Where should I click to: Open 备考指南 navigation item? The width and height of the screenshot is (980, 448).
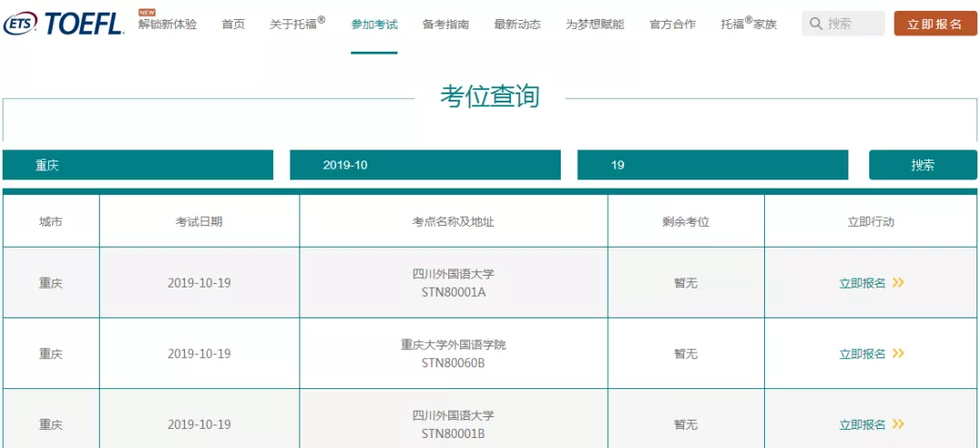(446, 24)
